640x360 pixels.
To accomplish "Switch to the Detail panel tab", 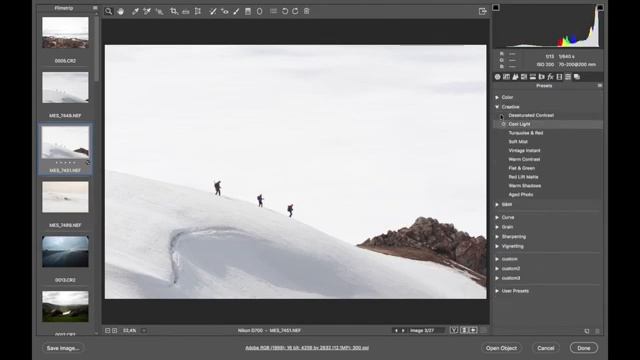I will (x=516, y=77).
